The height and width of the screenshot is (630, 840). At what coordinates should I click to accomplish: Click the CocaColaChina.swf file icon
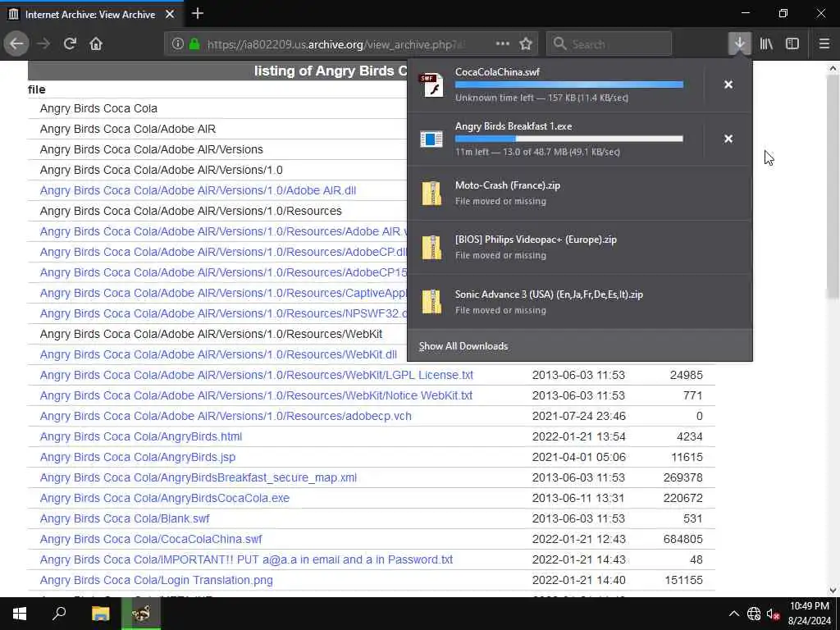431,85
